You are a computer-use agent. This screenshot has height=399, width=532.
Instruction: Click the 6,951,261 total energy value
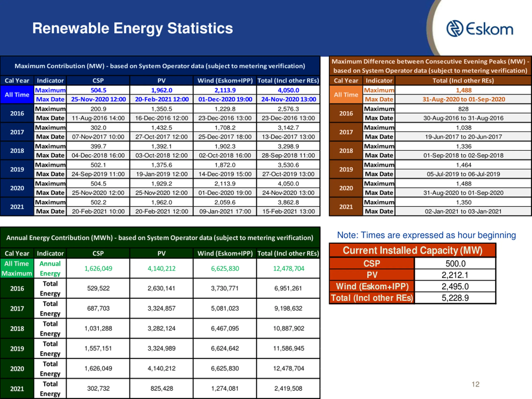[288, 288]
